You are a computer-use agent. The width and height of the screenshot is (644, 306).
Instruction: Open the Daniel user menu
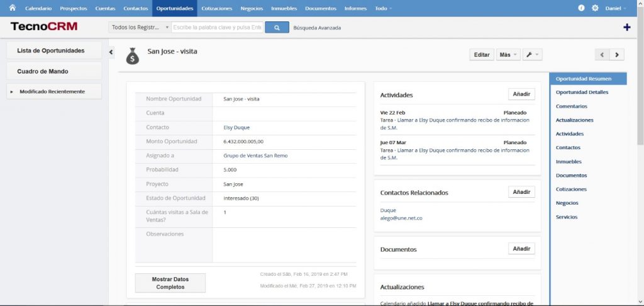pyautogui.click(x=615, y=8)
